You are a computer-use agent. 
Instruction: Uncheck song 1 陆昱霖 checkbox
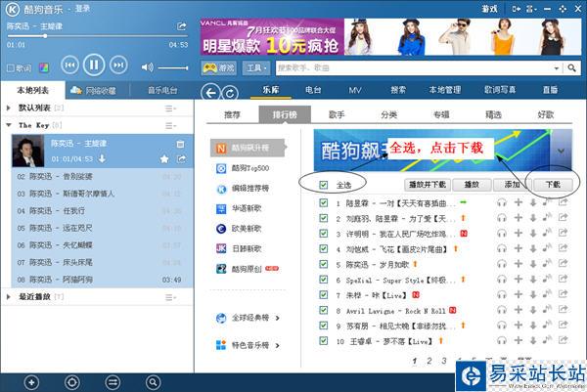(324, 203)
